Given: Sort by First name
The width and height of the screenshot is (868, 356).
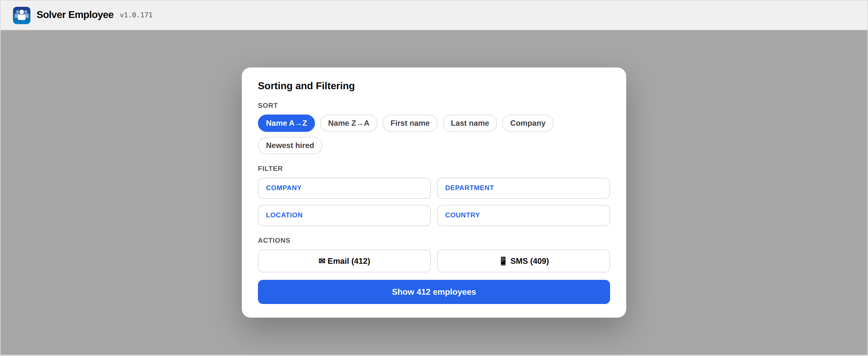Looking at the screenshot, I should coord(410,123).
